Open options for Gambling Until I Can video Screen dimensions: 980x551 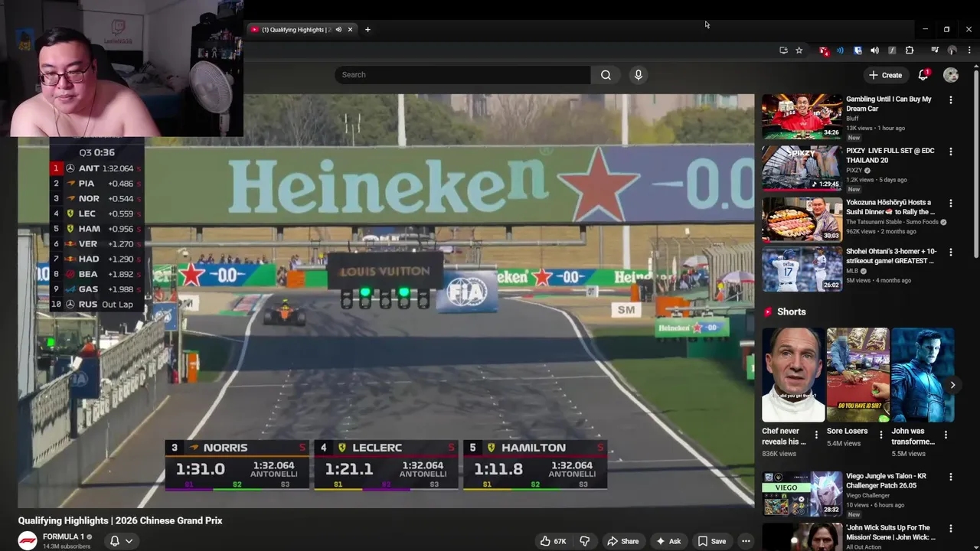[x=951, y=100]
